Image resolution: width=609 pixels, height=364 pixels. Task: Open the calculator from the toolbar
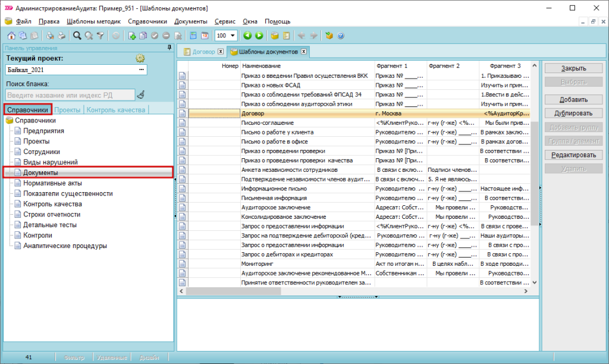(193, 36)
